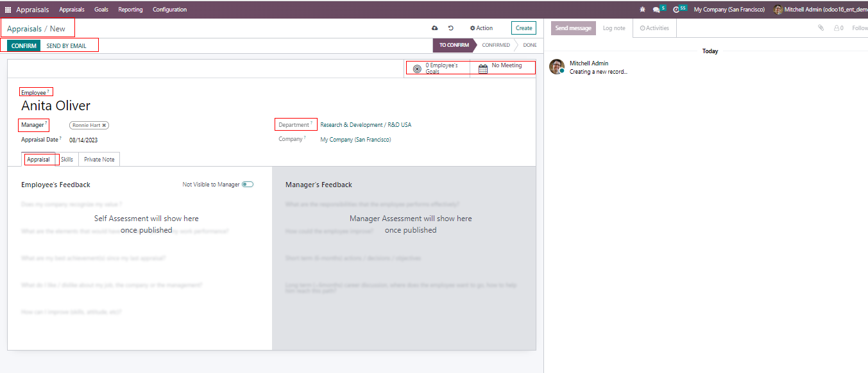
Task: Click the Confirm button
Action: click(24, 46)
